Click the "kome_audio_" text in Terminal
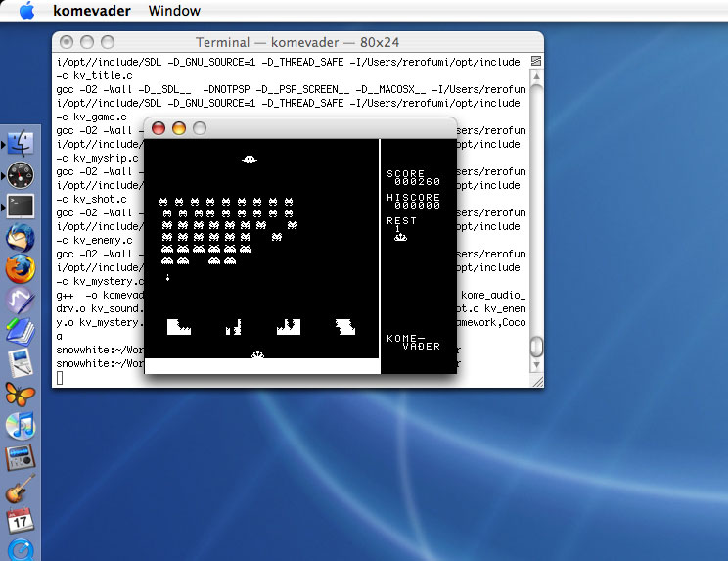Viewport: 728px width, 561px height. tap(493, 296)
